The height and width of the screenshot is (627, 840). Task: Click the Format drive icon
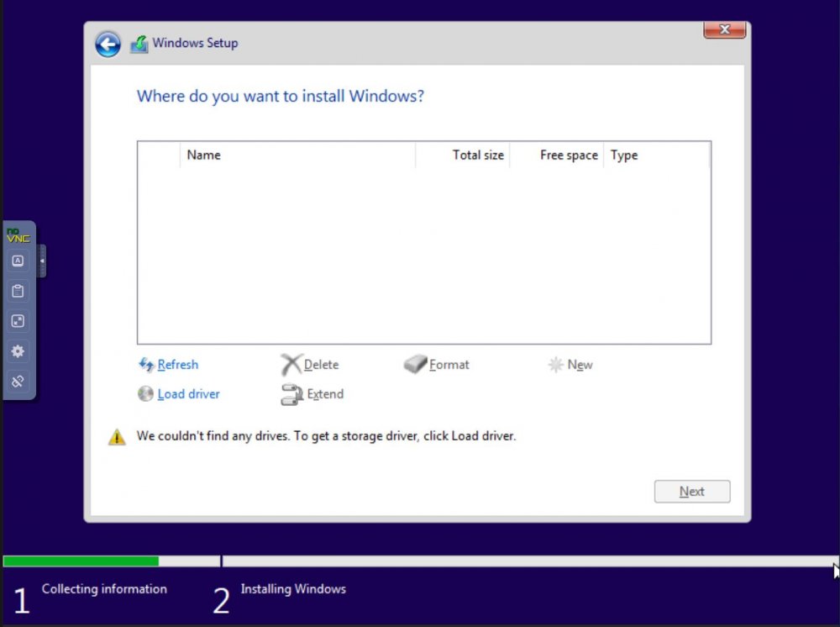tap(415, 364)
